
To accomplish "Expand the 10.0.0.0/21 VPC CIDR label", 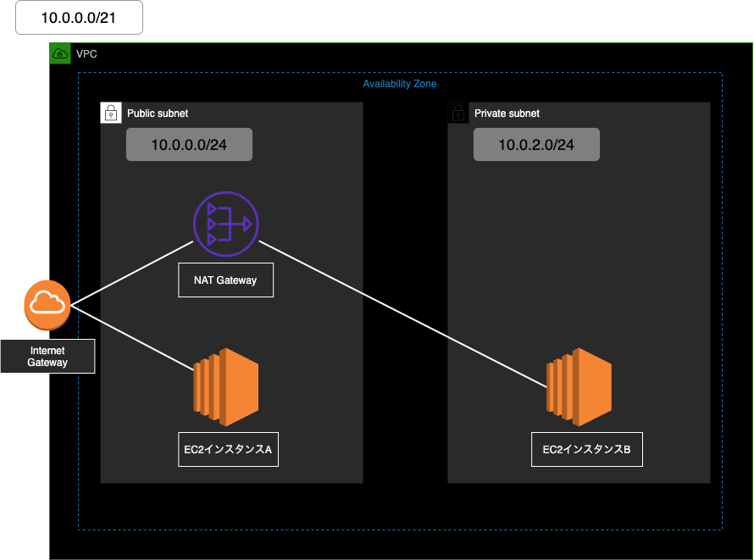I will tap(78, 17).
